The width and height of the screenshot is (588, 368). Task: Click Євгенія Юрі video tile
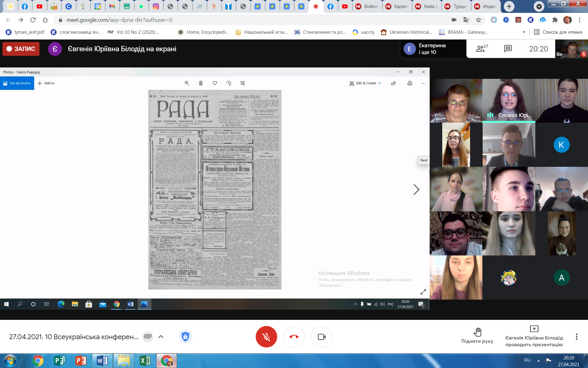click(509, 101)
